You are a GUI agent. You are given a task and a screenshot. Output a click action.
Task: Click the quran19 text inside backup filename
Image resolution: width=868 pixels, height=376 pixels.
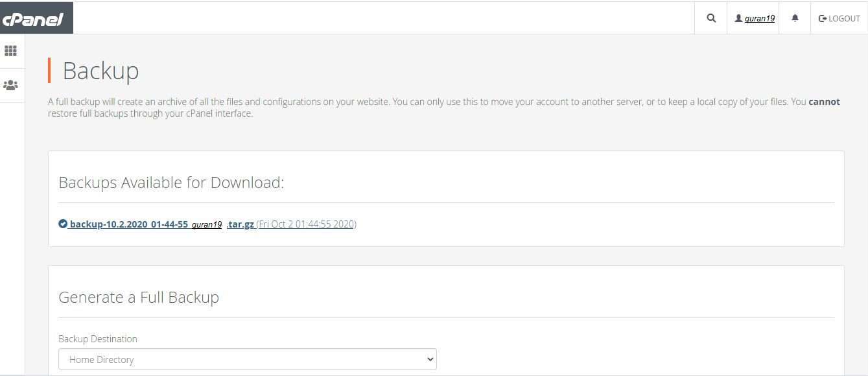[x=207, y=225]
